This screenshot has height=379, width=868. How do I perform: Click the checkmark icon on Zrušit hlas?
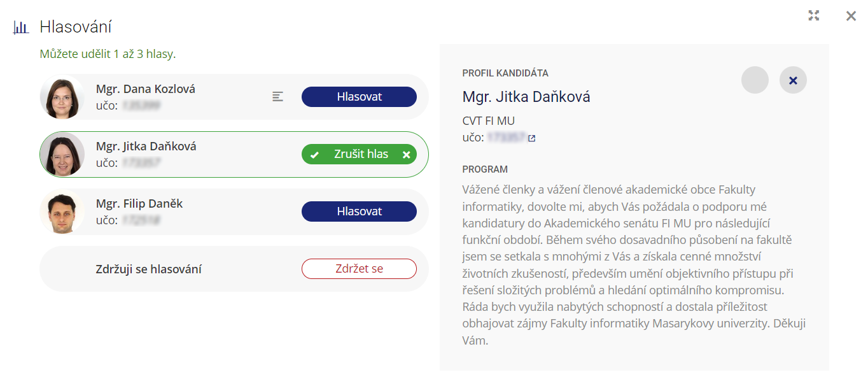[314, 155]
